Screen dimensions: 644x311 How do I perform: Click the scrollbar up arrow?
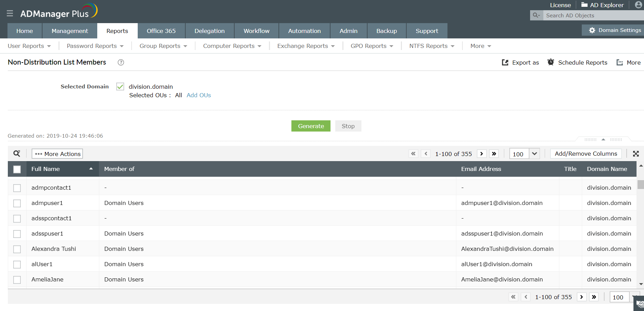click(x=641, y=166)
